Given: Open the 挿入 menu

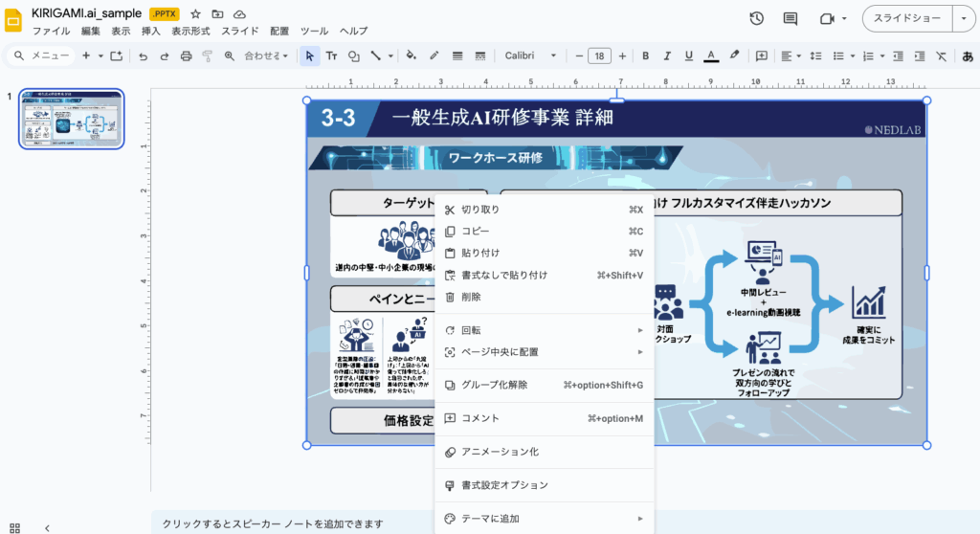Looking at the screenshot, I should pos(150,31).
